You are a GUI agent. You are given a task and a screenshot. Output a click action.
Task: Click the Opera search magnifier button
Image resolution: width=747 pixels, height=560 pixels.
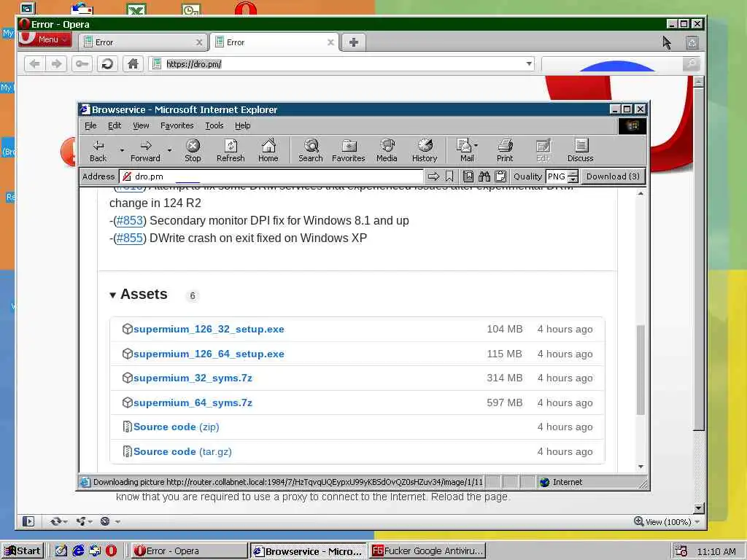coord(691,64)
